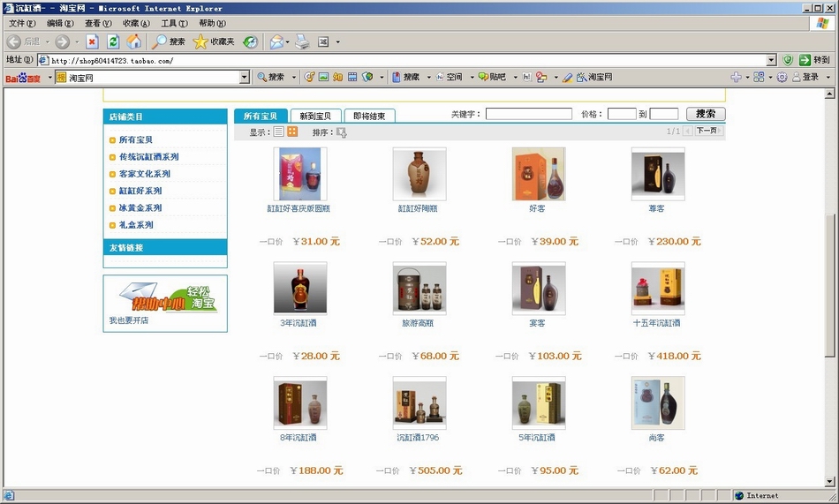Open the Mail button dropdown arrow
Screen dimensions: 839x504
coord(287,41)
